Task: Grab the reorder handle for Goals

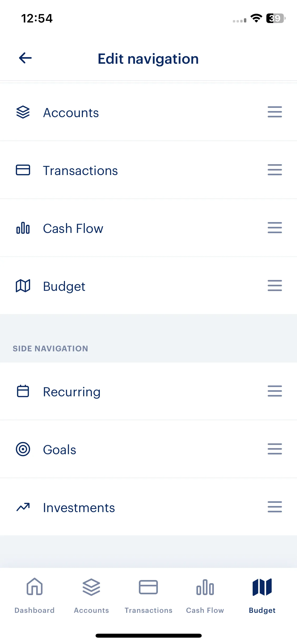Action: point(275,449)
